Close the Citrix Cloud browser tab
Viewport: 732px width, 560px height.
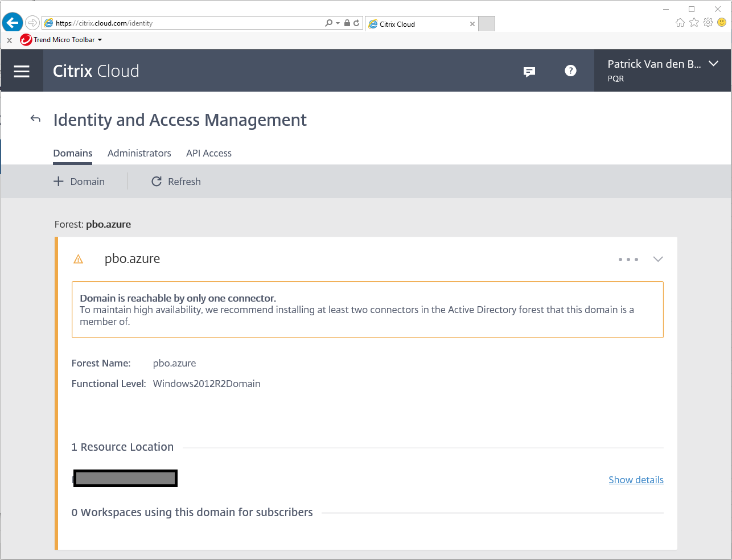(x=472, y=24)
